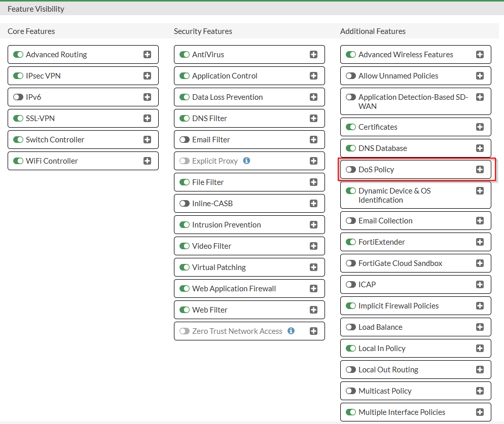The image size is (504, 424).
Task: Expand the Local In Policy feature details
Action: (x=480, y=348)
